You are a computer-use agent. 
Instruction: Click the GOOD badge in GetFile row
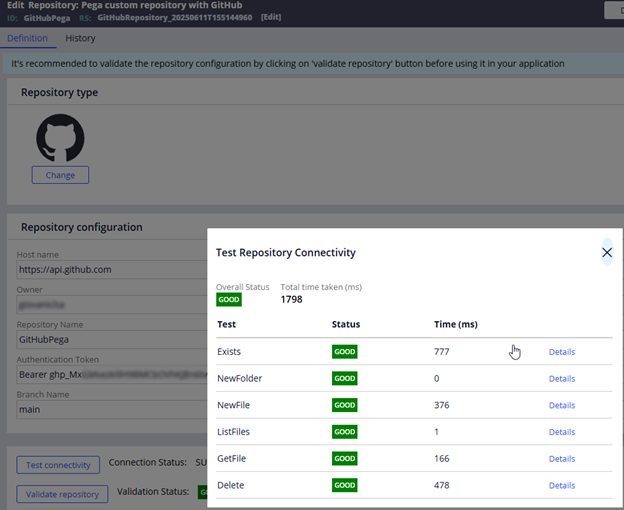tap(345, 458)
